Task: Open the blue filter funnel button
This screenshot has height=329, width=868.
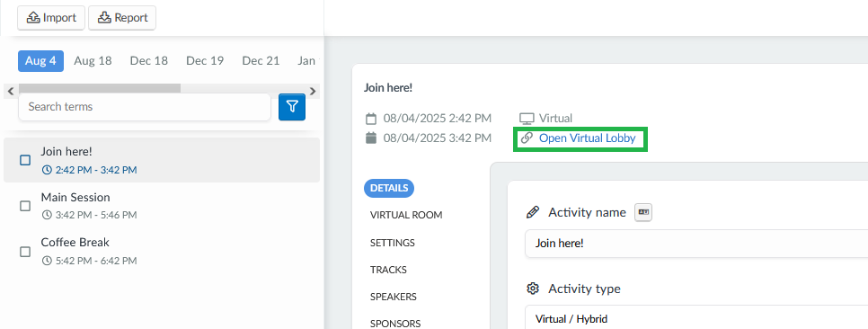Action: point(292,107)
